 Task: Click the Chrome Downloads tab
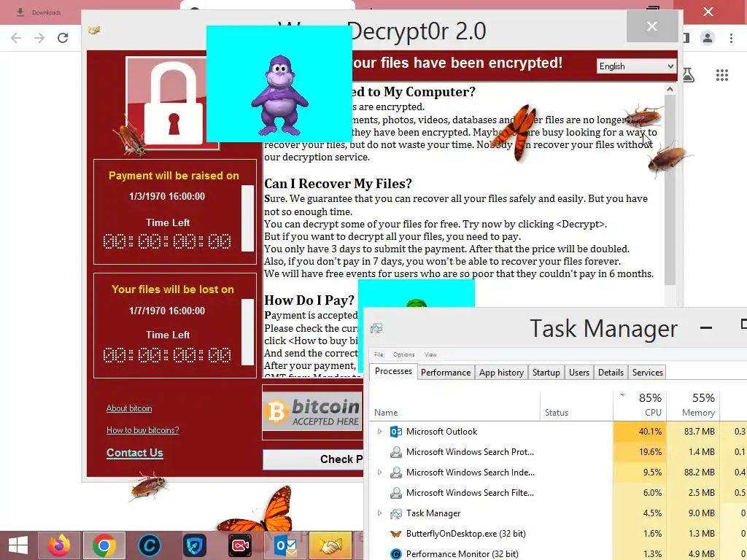point(40,12)
